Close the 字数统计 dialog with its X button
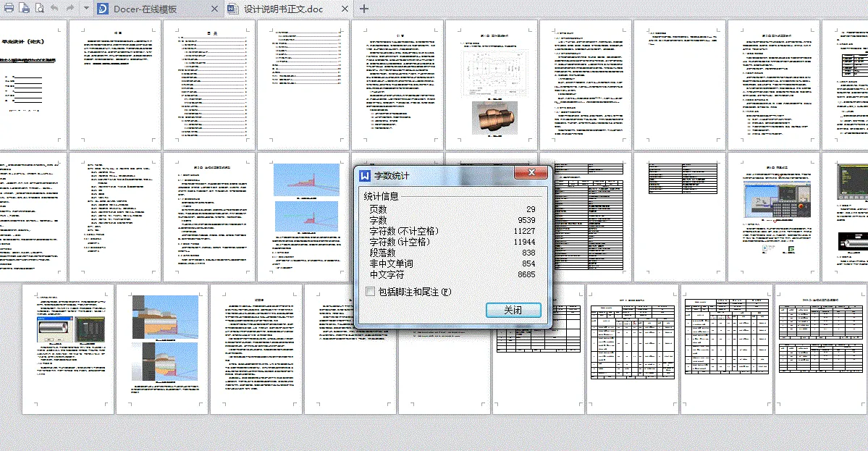Screen dimensions: 868x451 pos(531,172)
